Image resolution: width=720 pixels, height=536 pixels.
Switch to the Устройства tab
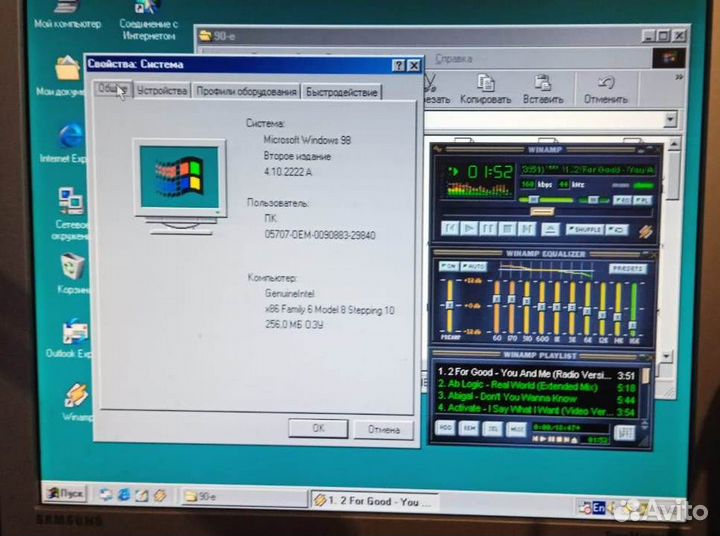162,91
